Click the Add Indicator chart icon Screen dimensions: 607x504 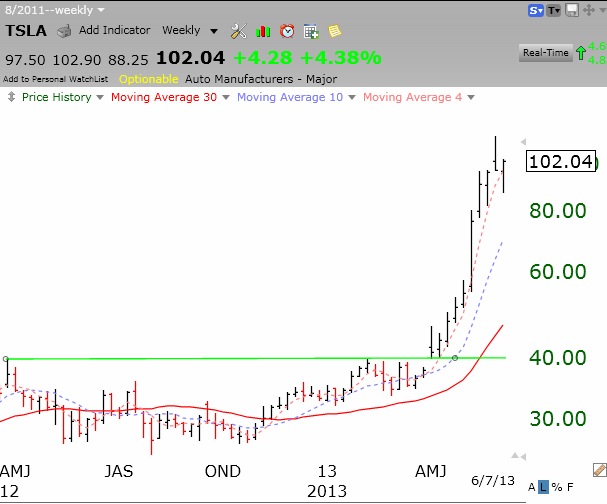[64, 30]
